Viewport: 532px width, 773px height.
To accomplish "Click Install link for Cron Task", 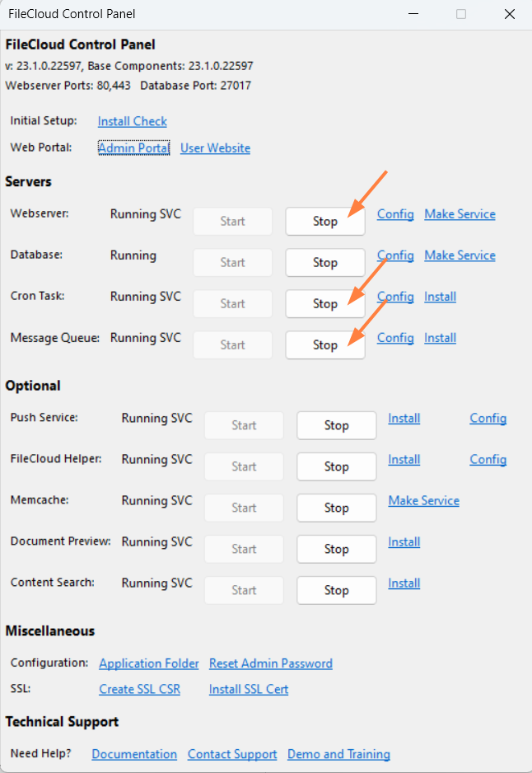I will [440, 297].
